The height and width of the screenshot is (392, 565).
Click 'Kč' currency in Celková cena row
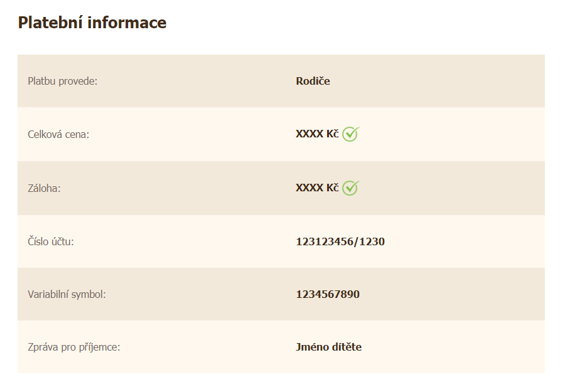[x=332, y=134]
